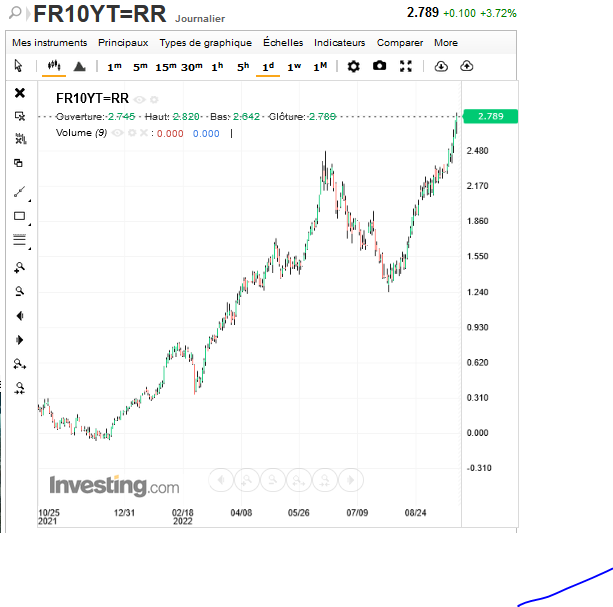Set interval to 5 hours
The width and height of the screenshot is (613, 607).
(243, 67)
